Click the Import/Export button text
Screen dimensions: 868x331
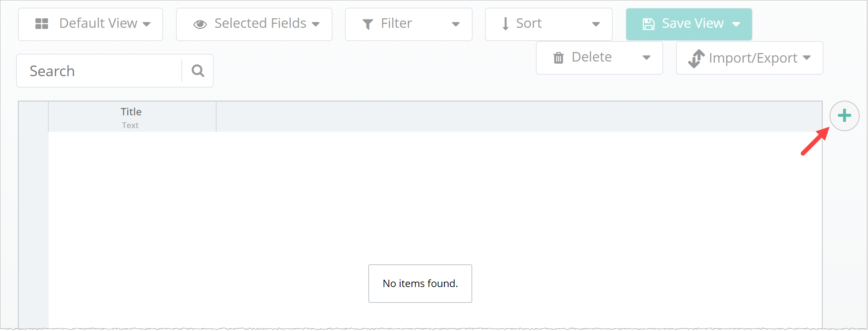[x=753, y=58]
